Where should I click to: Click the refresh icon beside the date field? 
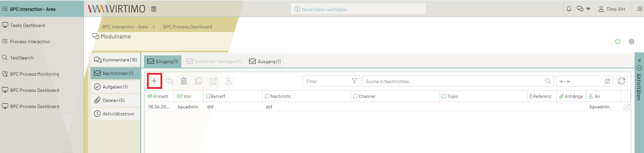pyautogui.click(x=621, y=81)
